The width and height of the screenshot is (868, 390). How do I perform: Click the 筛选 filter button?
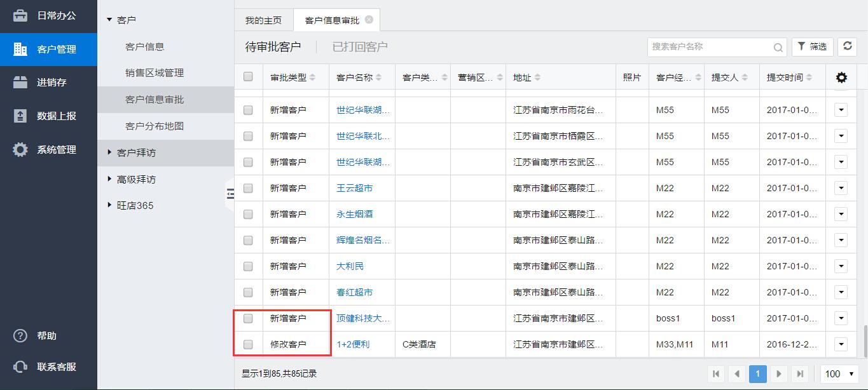(812, 46)
